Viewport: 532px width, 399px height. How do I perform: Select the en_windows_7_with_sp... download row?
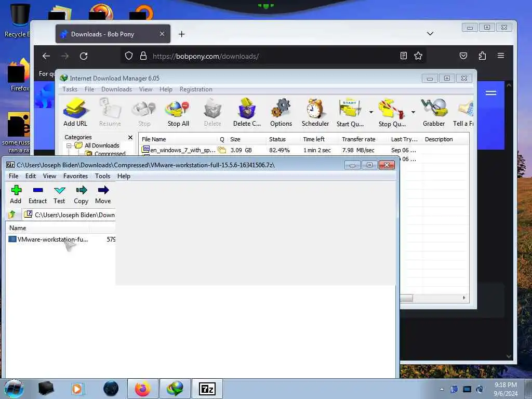click(303, 150)
